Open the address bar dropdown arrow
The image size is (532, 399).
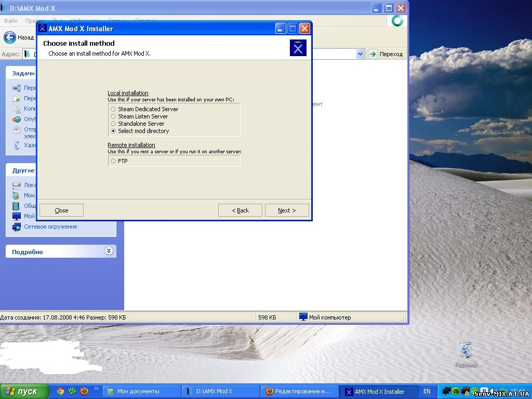360,54
